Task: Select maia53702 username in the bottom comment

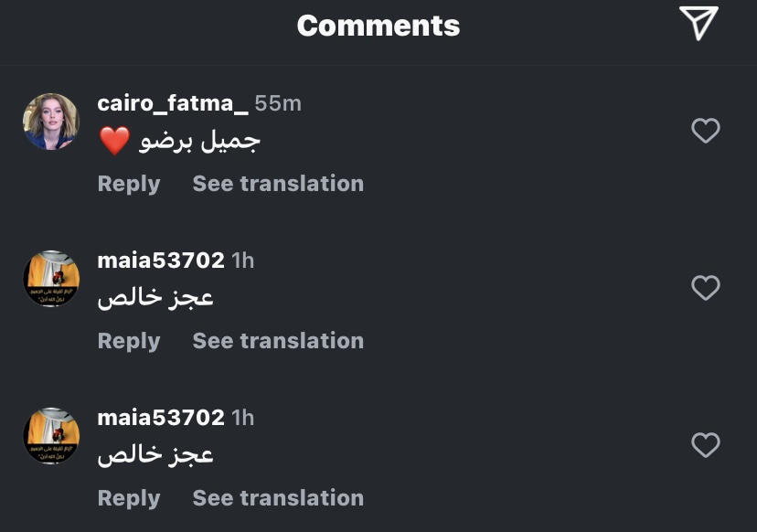Action: (161, 418)
